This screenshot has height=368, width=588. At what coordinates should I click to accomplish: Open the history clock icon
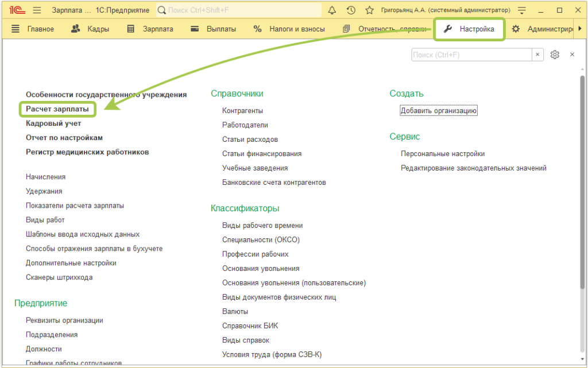(x=351, y=10)
